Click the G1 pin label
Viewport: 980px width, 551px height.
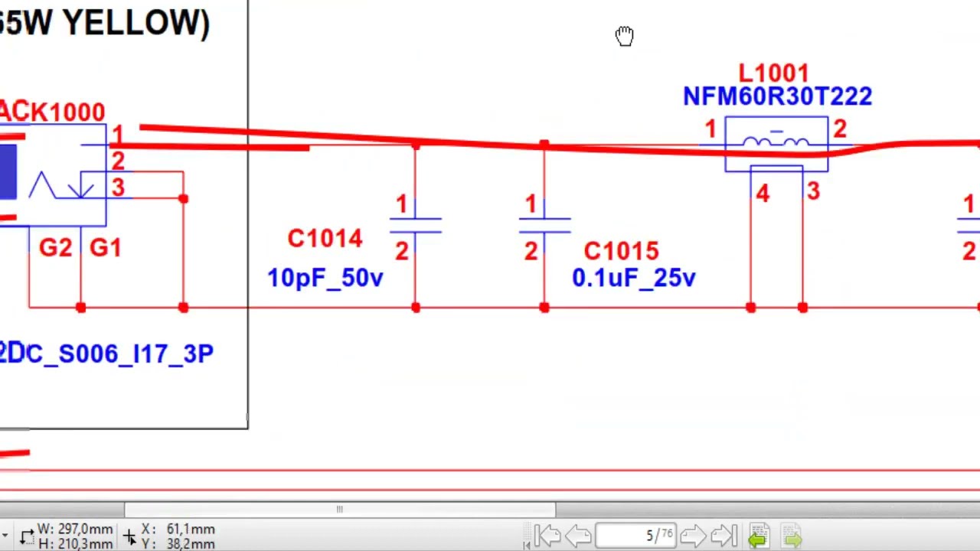[106, 248]
